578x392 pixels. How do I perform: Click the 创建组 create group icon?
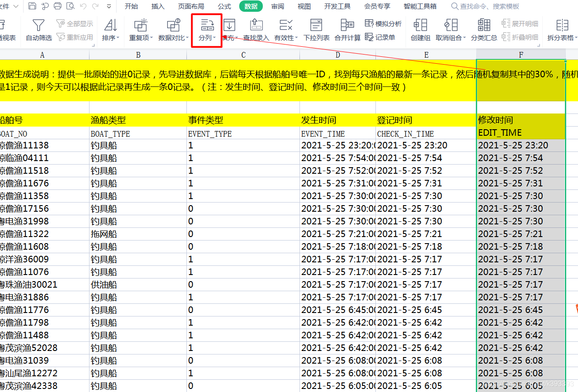coord(420,25)
